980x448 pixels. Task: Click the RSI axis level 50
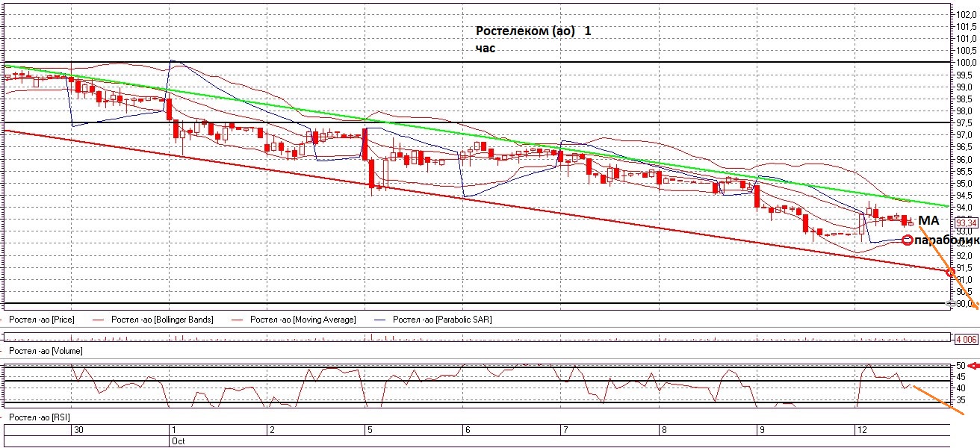[x=962, y=366]
